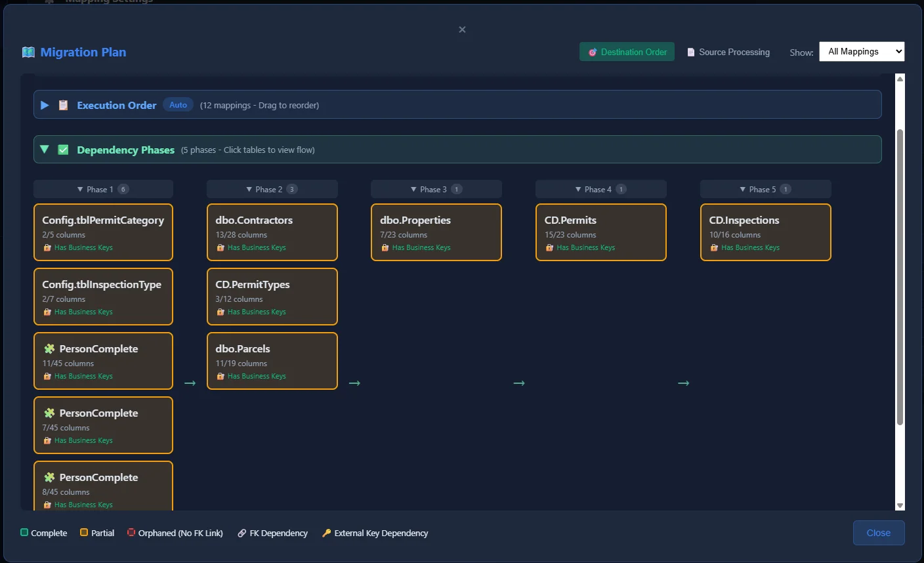Image resolution: width=924 pixels, height=563 pixels.
Task: Click the document icon beside Execution Order
Action: coord(63,104)
